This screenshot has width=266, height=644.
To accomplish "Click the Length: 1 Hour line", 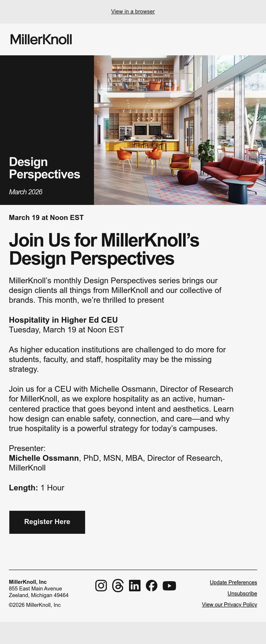I will tap(37, 488).
